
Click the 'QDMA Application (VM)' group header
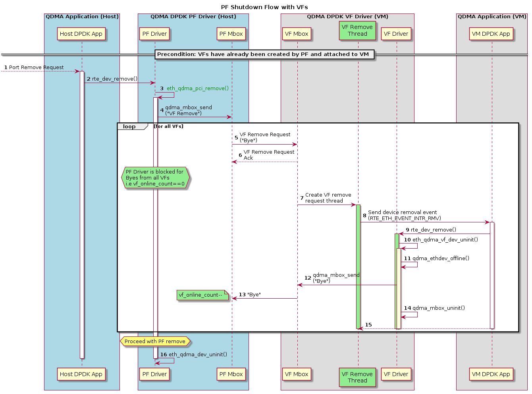(x=492, y=17)
